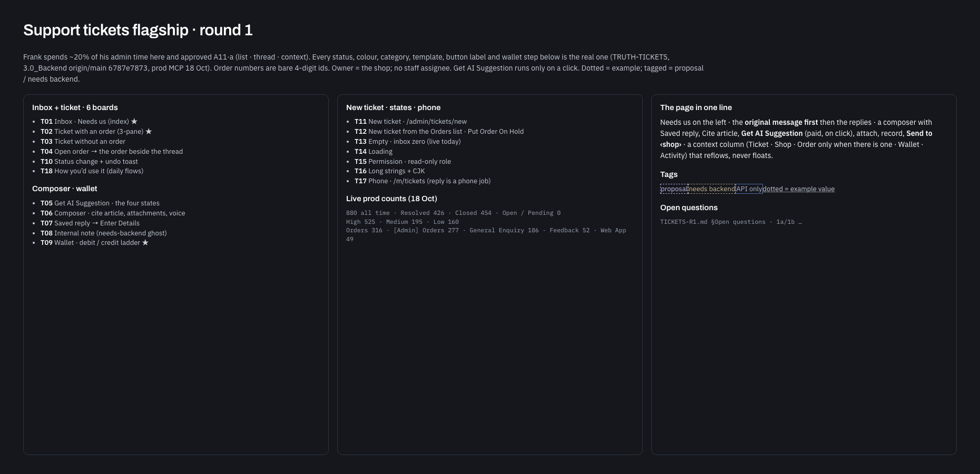Open T11 New ticket · /admin/tickets/new
The height and width of the screenshot is (474, 980).
click(x=410, y=122)
